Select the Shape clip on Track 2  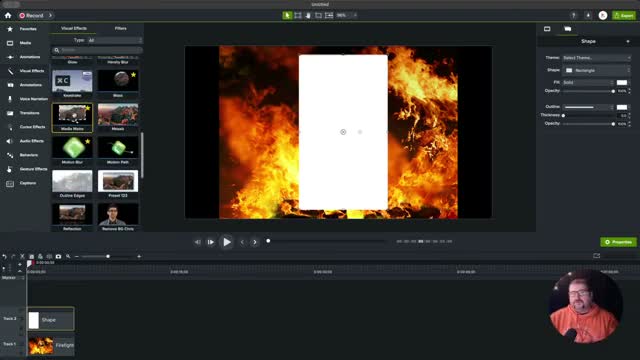[x=51, y=320]
